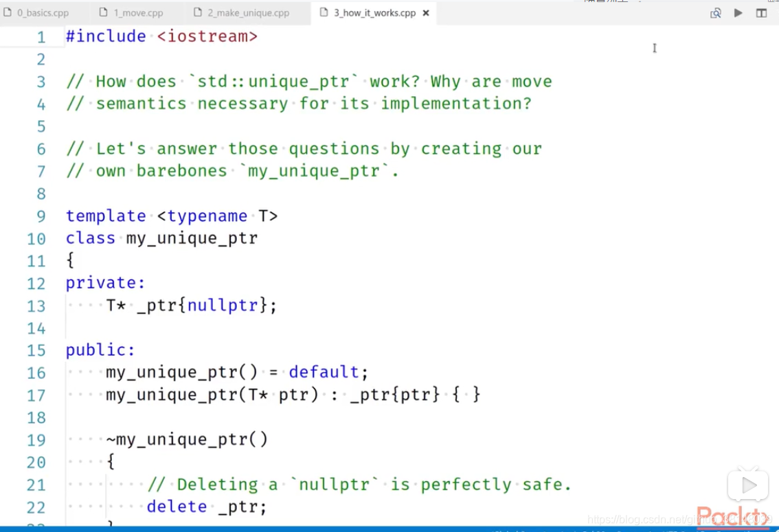Click comment 'own barebones my_unique_ptr'
The height and width of the screenshot is (532, 779).
[x=232, y=171]
